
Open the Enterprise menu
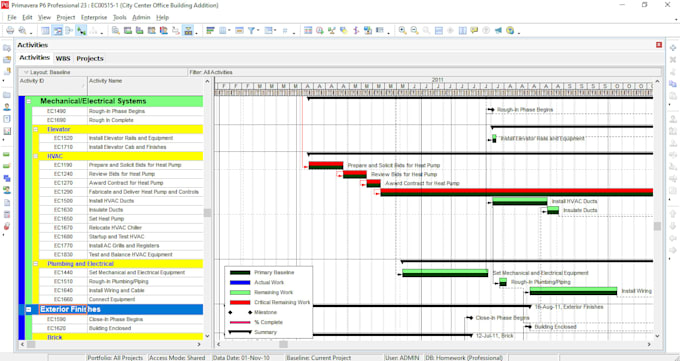pos(94,17)
